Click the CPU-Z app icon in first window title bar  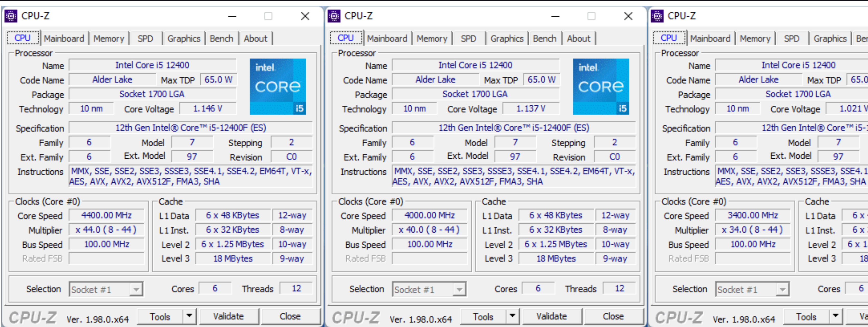click(x=11, y=16)
